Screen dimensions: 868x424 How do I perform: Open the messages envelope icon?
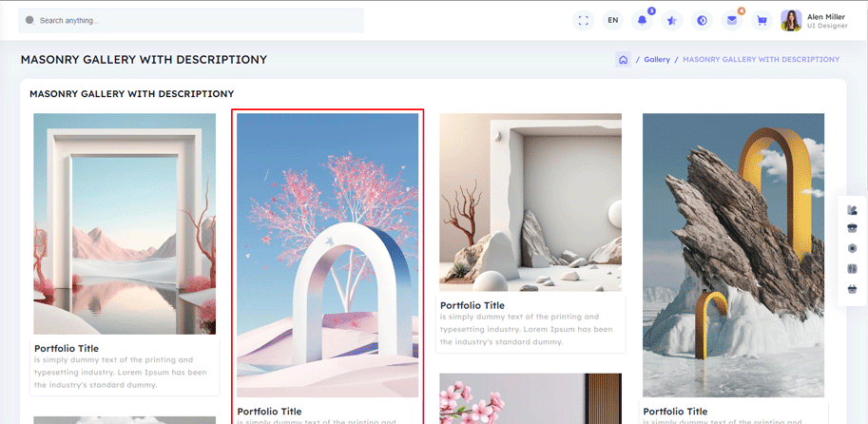[x=731, y=20]
